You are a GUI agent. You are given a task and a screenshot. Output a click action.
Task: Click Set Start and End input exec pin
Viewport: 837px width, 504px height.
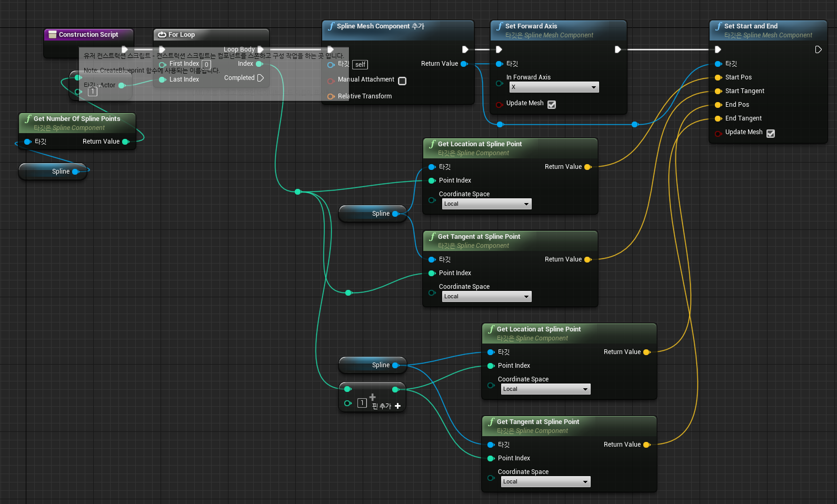pos(718,49)
